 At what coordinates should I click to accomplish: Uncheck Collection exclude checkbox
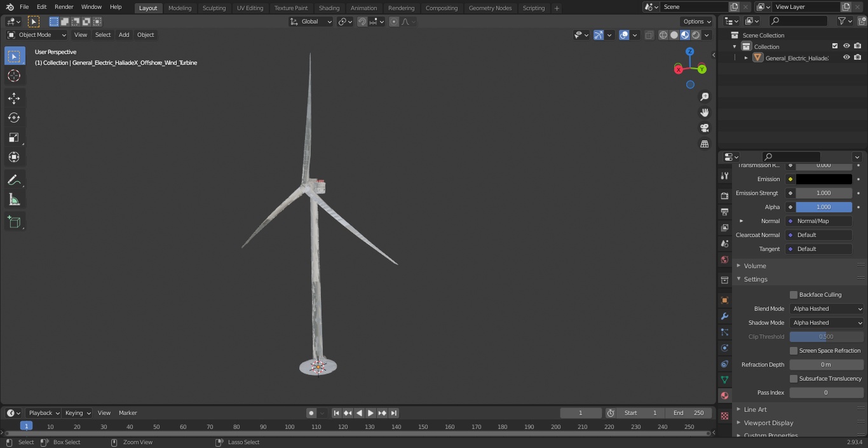point(835,46)
